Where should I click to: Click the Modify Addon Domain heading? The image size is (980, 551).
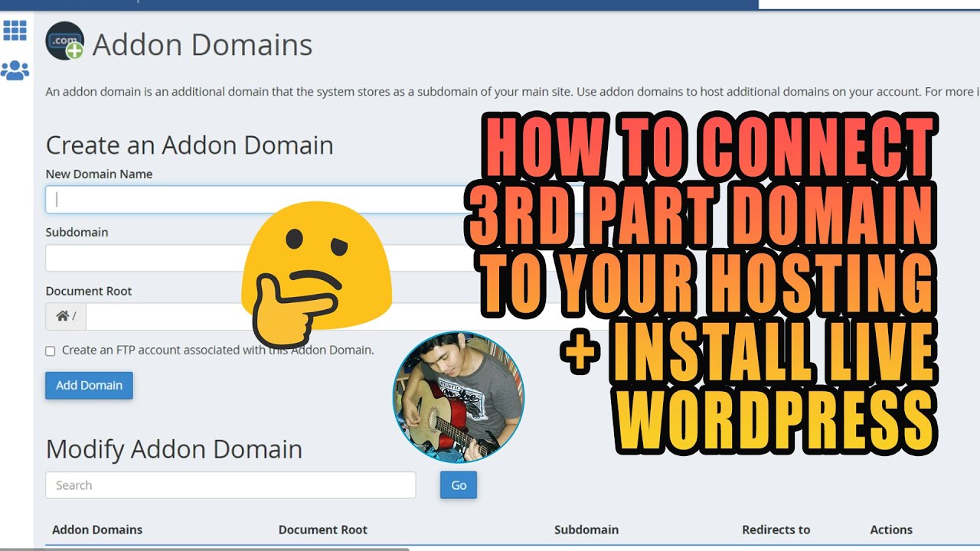(x=174, y=448)
